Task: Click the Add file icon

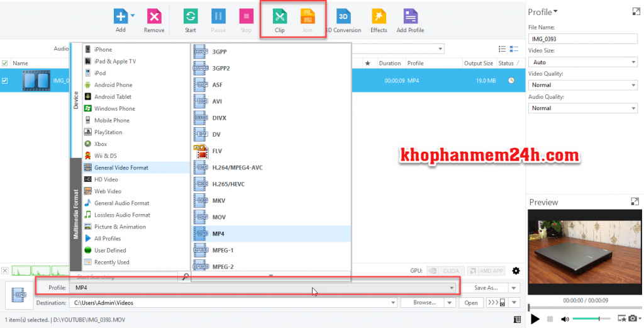Action: tap(120, 17)
